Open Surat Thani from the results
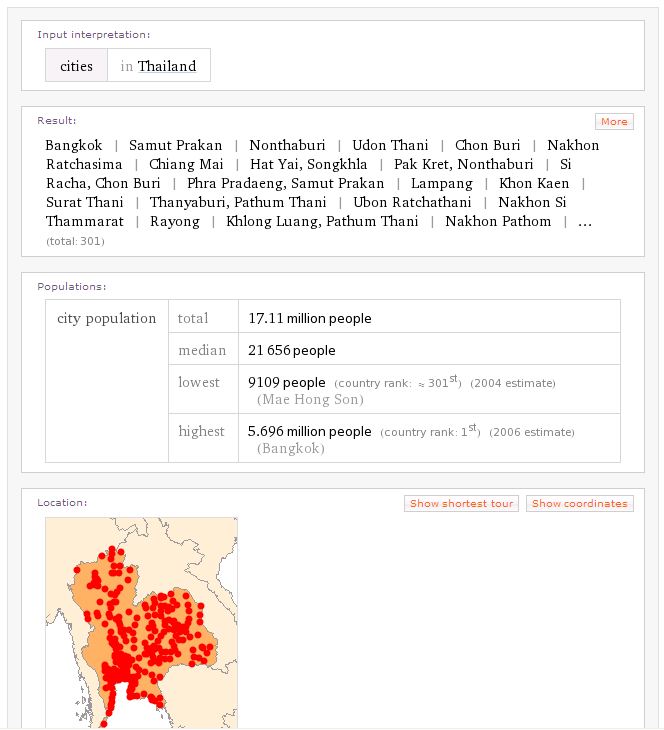 [x=85, y=202]
